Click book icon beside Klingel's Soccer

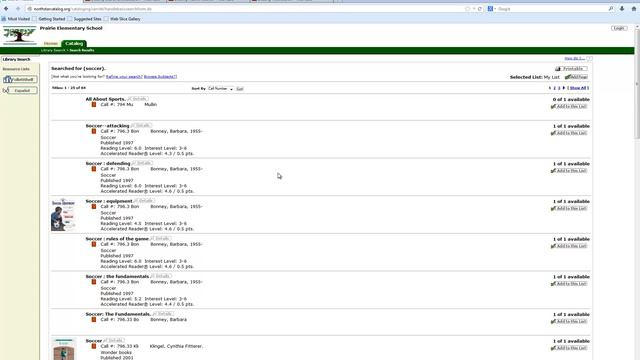(x=94, y=346)
